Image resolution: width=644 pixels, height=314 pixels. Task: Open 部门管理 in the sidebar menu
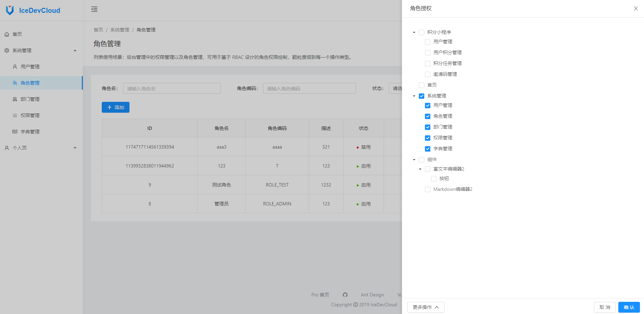pos(41,99)
